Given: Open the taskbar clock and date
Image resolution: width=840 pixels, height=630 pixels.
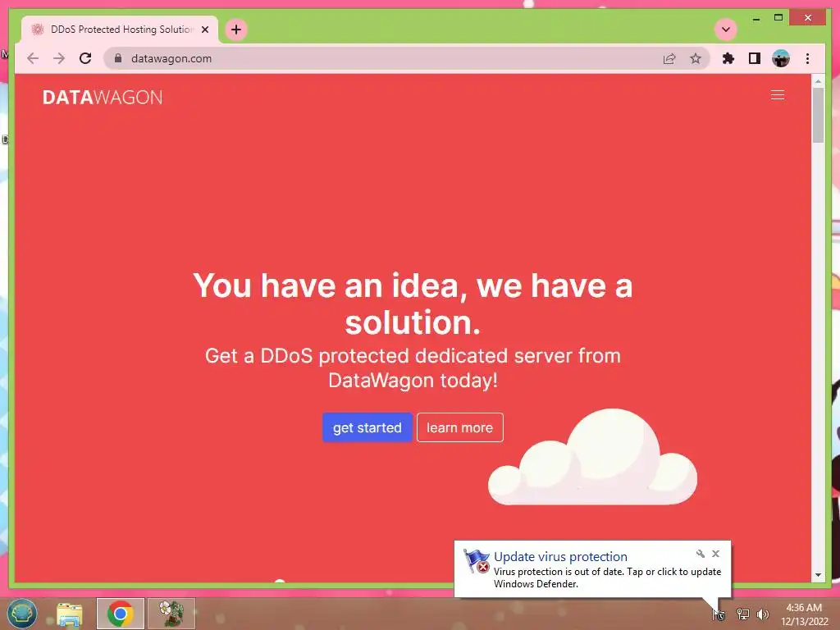Looking at the screenshot, I should 804,614.
